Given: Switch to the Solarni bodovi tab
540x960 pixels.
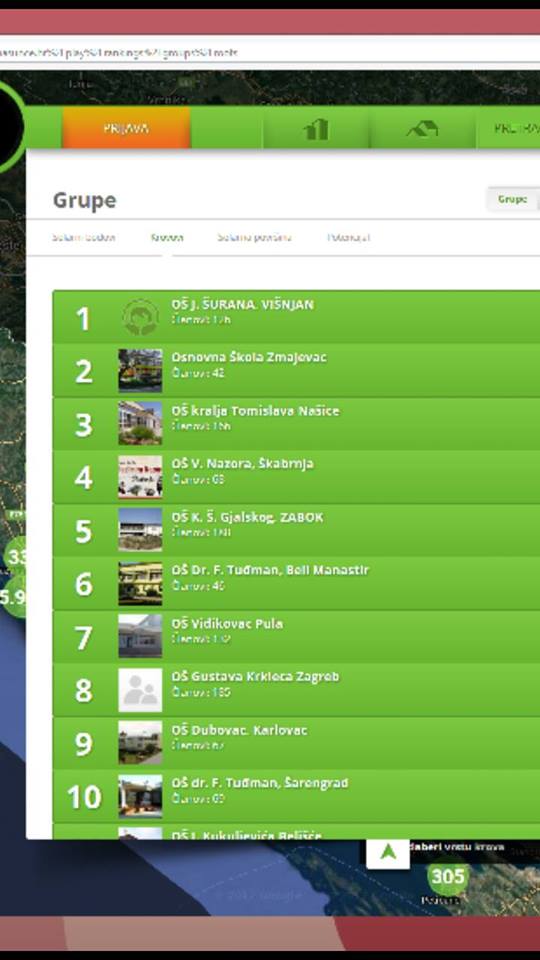Looking at the screenshot, I should point(84,238).
